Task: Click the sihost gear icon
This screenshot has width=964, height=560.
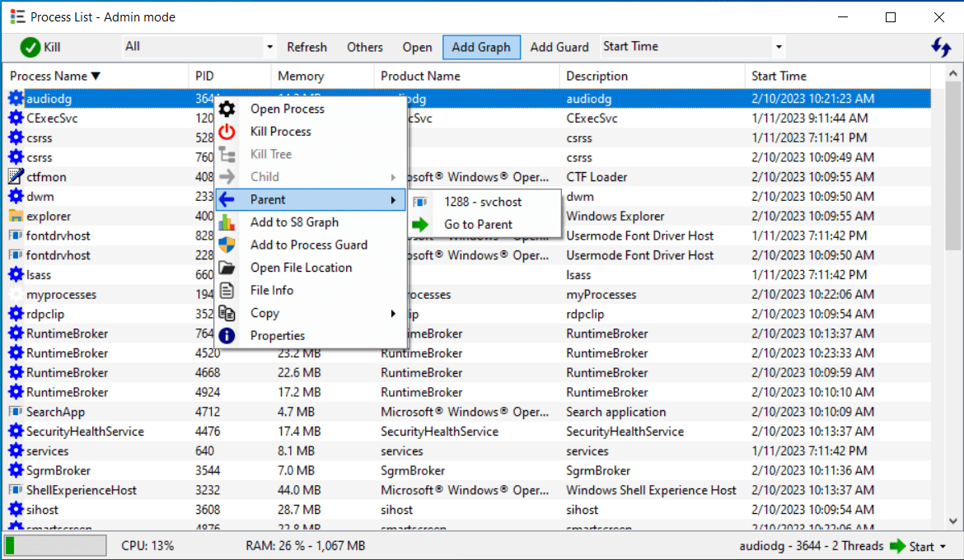Action: 16,510
